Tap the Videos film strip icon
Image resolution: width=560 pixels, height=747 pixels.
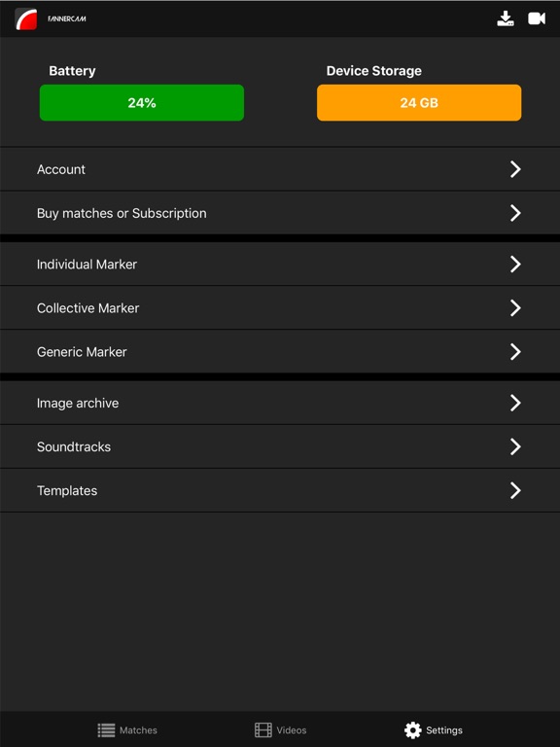[x=262, y=729]
